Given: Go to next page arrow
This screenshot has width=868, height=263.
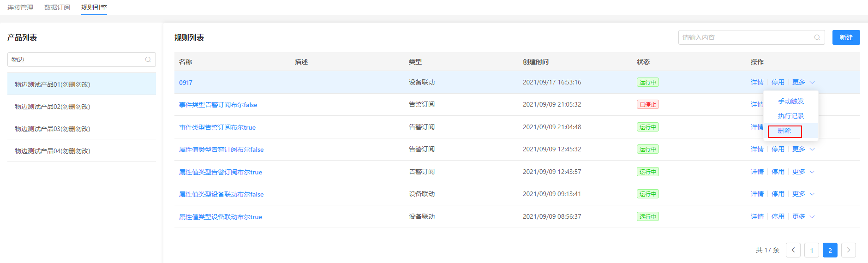Looking at the screenshot, I should coord(849,250).
